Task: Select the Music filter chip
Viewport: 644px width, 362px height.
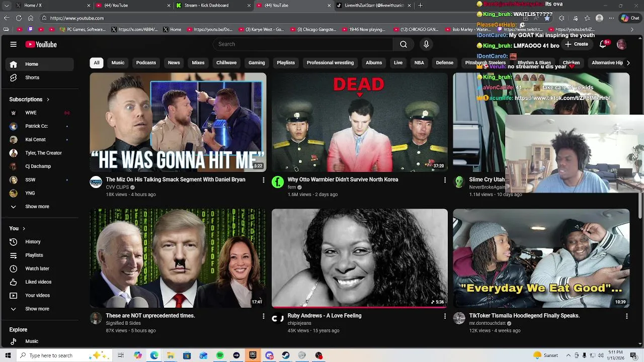Action: coord(118,63)
